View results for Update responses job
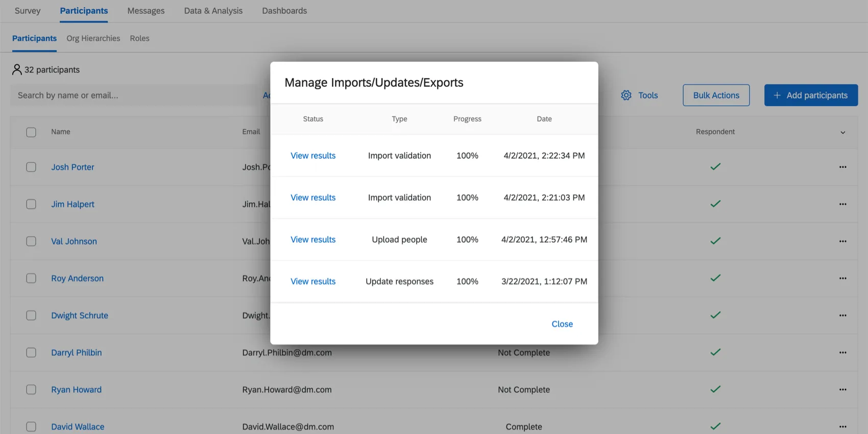868x434 pixels. pyautogui.click(x=313, y=281)
